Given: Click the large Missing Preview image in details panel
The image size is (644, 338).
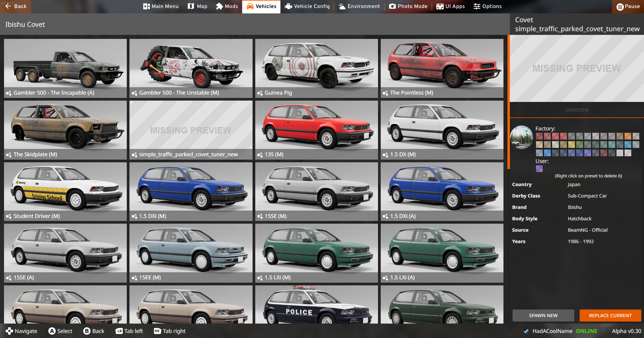Looking at the screenshot, I should [577, 68].
